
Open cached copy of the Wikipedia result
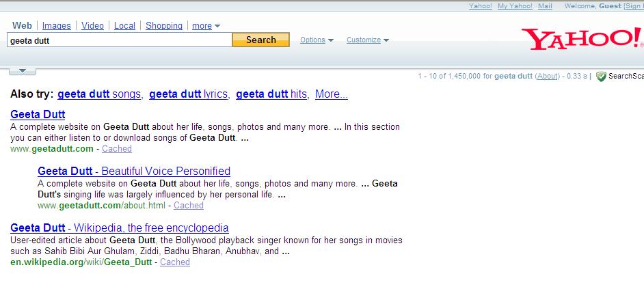[175, 262]
